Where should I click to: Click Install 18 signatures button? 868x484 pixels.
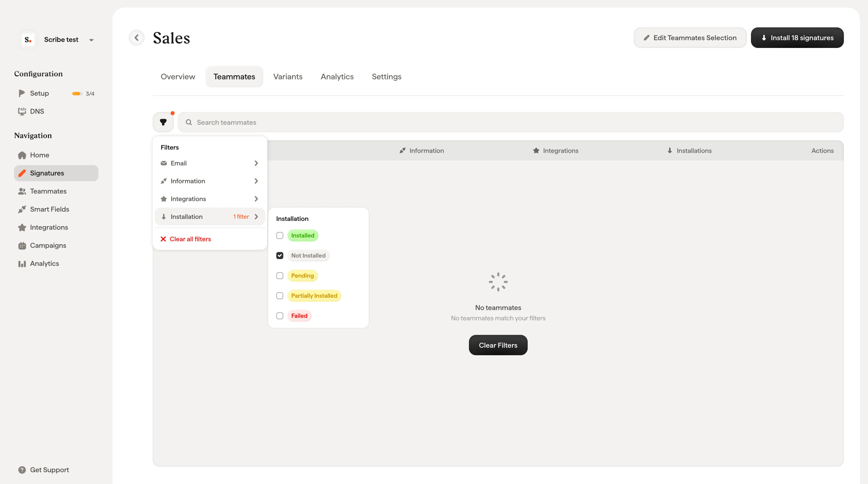(797, 38)
